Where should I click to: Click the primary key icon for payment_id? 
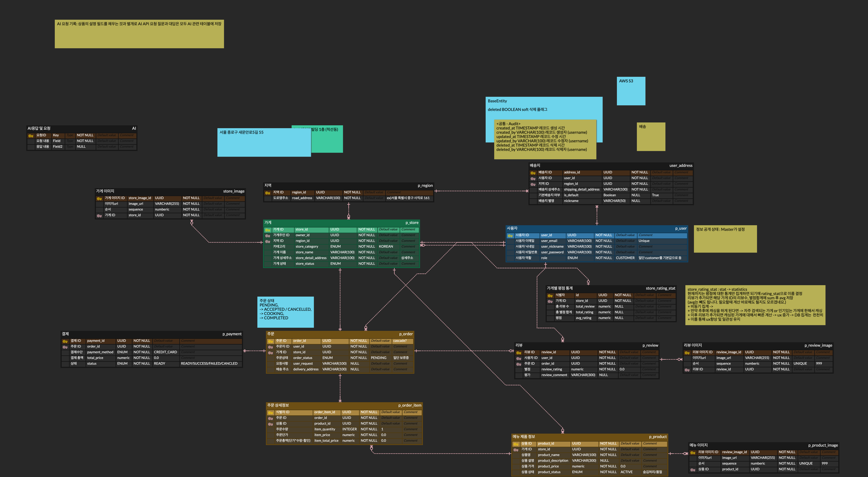pyautogui.click(x=65, y=341)
